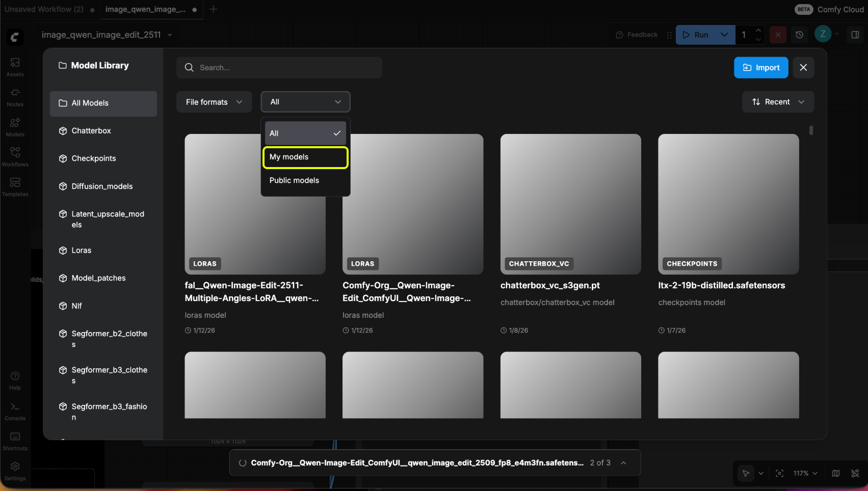Viewport: 868px width, 491px height.
Task: Choose Public models filter option
Action: tap(305, 180)
